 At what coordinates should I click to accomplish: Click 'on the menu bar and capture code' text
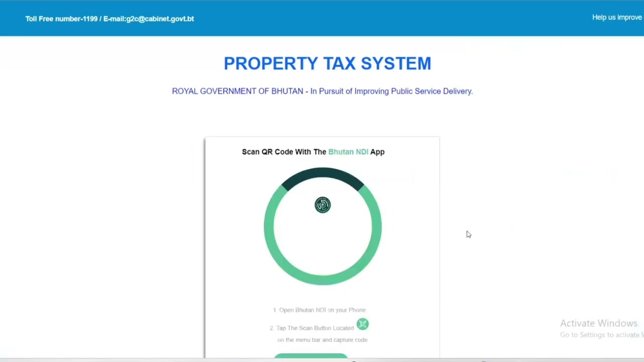point(323,340)
